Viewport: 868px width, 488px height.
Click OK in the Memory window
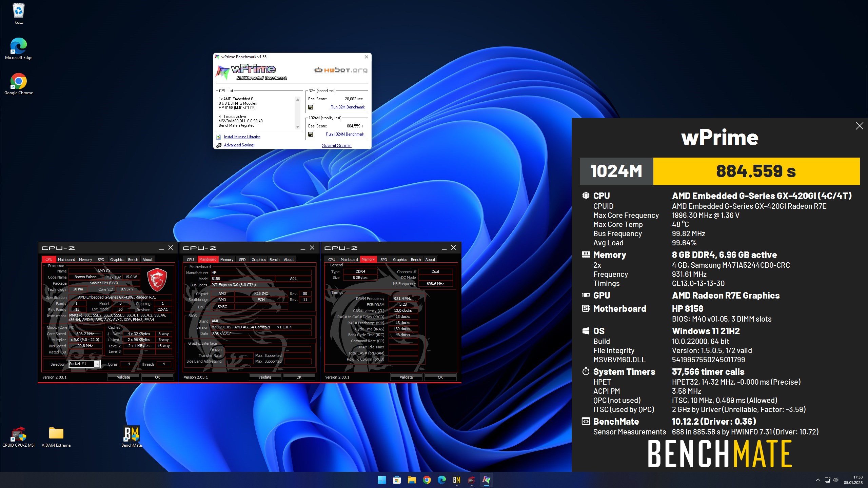(440, 377)
